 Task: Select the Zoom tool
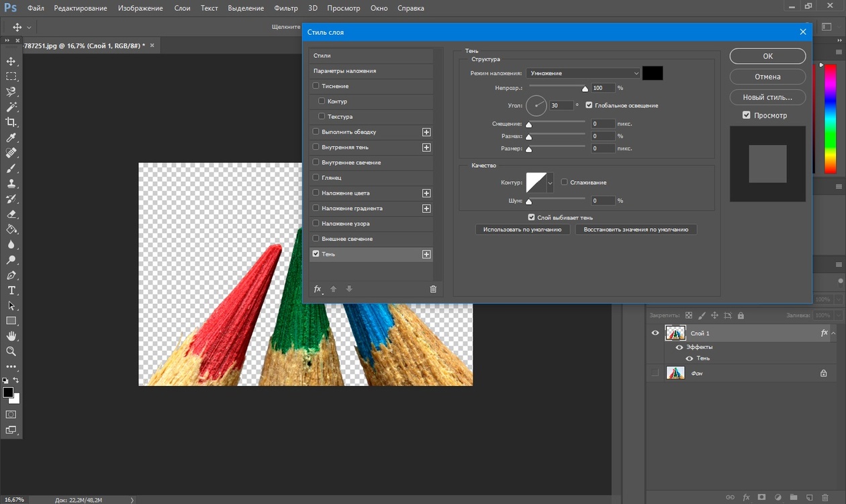tap(11, 351)
